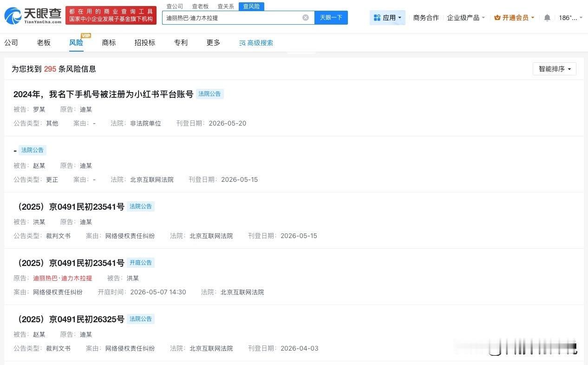Switch to the 查老板 search tab

pos(201,6)
